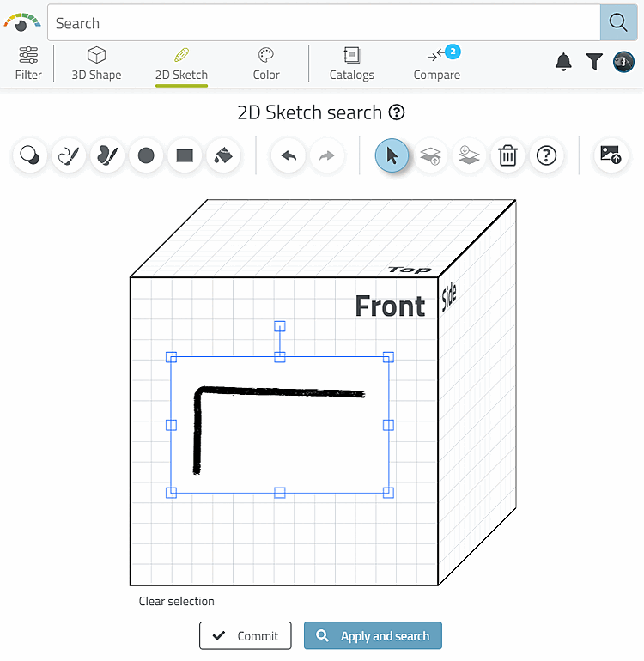Image resolution: width=644 pixels, height=661 pixels.
Task: Open the Color search tab
Action: click(266, 64)
